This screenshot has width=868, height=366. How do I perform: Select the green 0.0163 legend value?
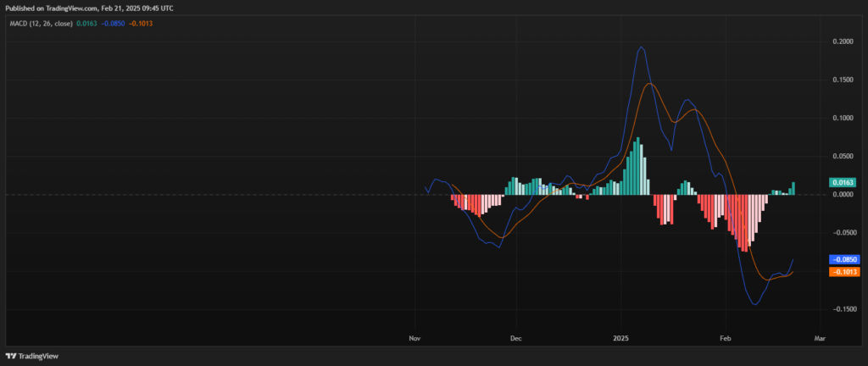tap(86, 24)
